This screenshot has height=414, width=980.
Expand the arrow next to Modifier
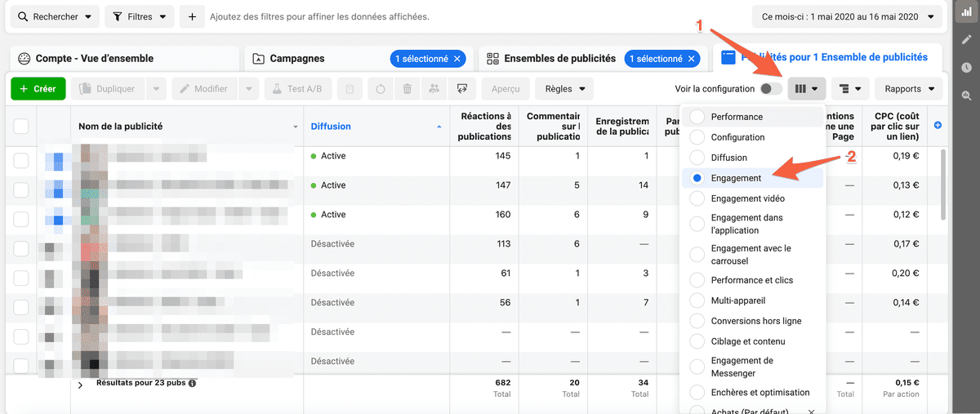click(x=249, y=89)
